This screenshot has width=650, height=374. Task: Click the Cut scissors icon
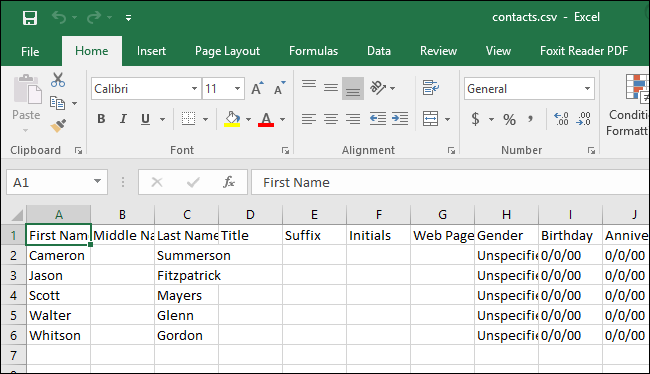point(58,80)
